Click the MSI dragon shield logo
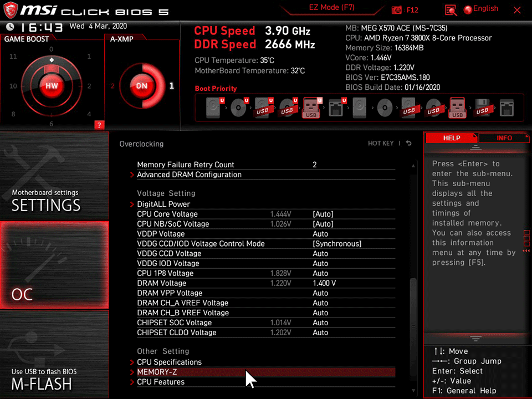The height and width of the screenshot is (399, 532). 11,10
